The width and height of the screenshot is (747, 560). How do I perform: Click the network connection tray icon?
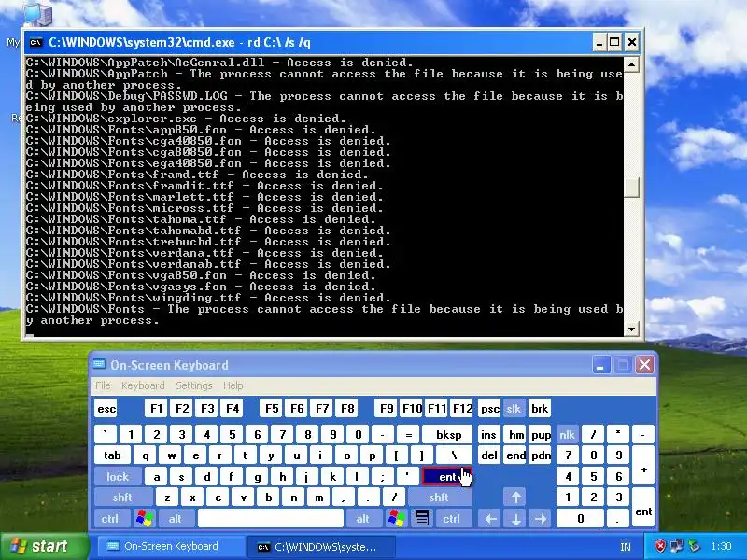[676, 546]
